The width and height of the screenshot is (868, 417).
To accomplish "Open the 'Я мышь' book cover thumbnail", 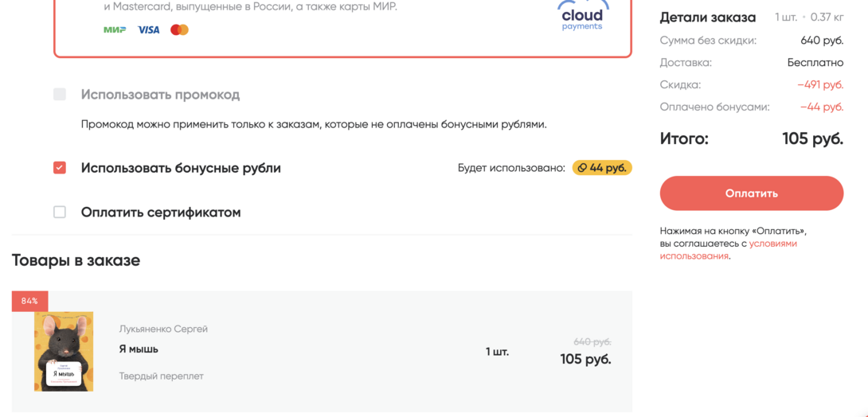I will coord(64,351).
